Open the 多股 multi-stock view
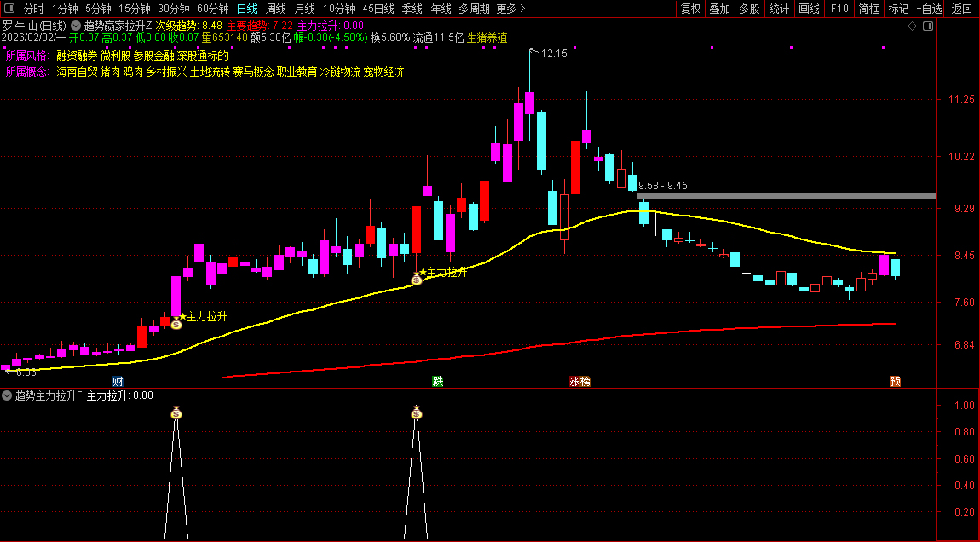This screenshot has width=980, height=542. 749,9
